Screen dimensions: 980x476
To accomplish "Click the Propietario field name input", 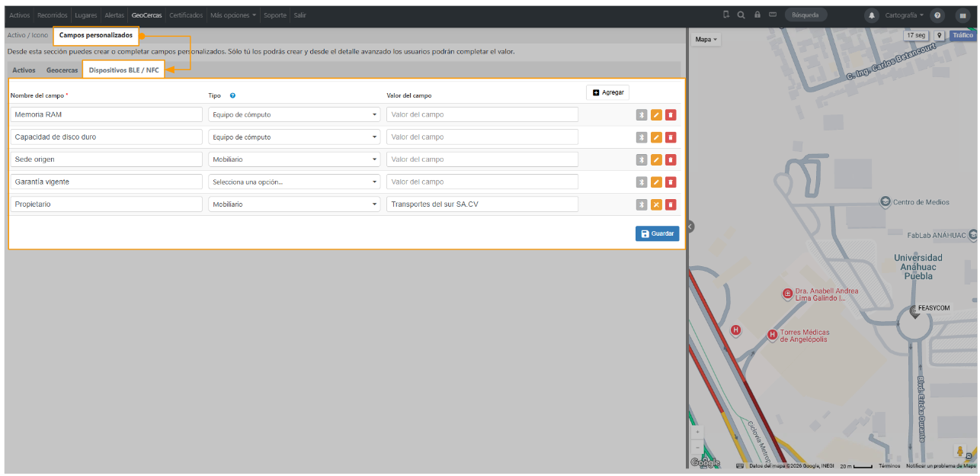I will tap(106, 204).
